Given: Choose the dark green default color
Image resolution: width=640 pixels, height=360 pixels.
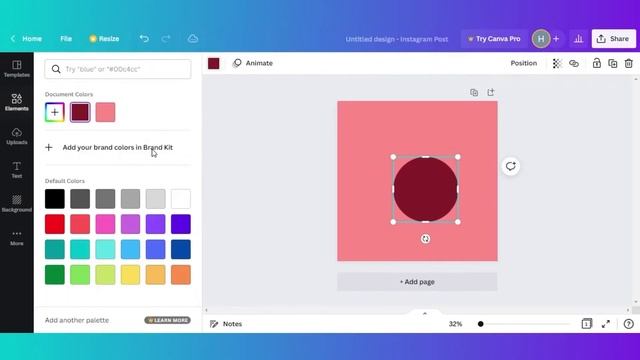Looking at the screenshot, I should tap(55, 275).
